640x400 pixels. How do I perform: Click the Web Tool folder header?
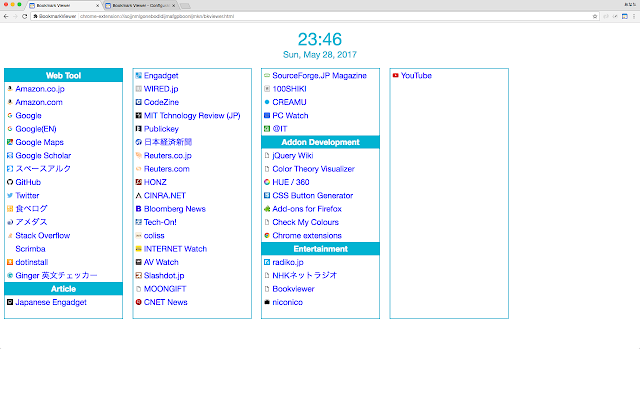click(63, 75)
